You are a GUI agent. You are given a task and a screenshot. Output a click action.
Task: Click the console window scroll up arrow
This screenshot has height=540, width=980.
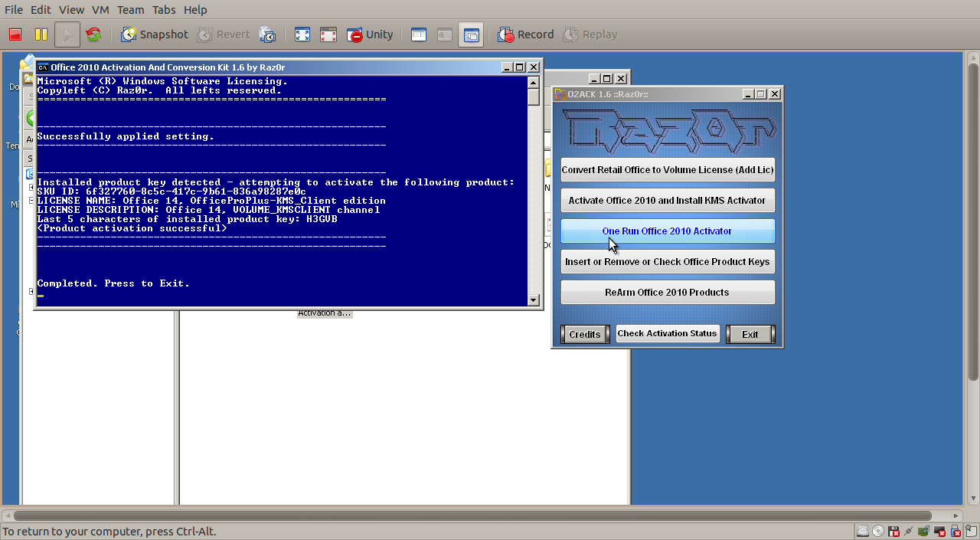coord(534,82)
